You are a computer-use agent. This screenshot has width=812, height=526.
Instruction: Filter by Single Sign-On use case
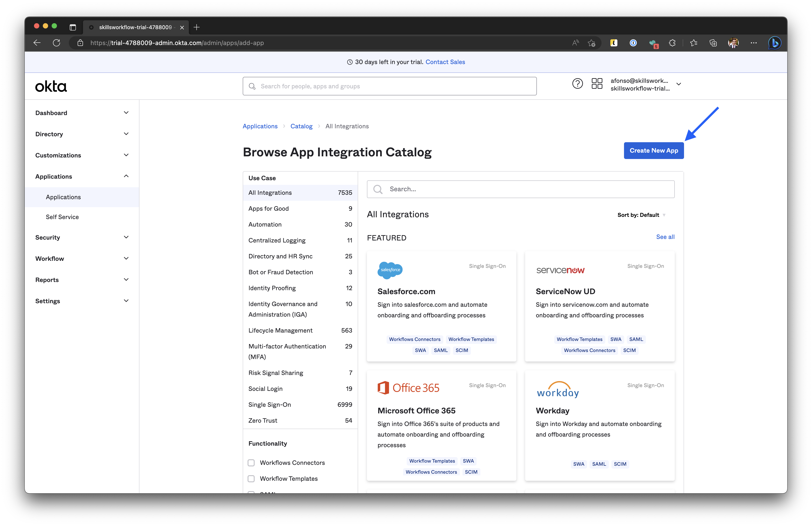[x=300, y=405]
